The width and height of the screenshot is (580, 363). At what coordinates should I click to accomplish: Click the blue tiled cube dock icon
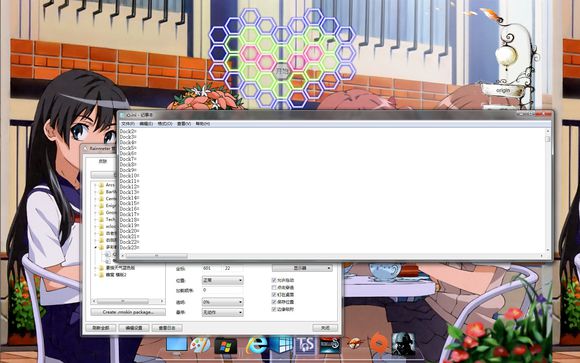pyautogui.click(x=281, y=345)
